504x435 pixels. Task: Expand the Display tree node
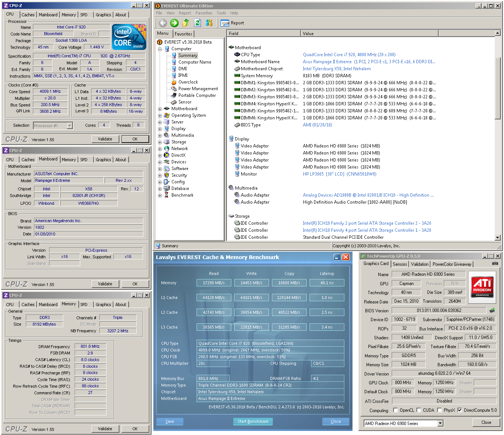(x=160, y=129)
